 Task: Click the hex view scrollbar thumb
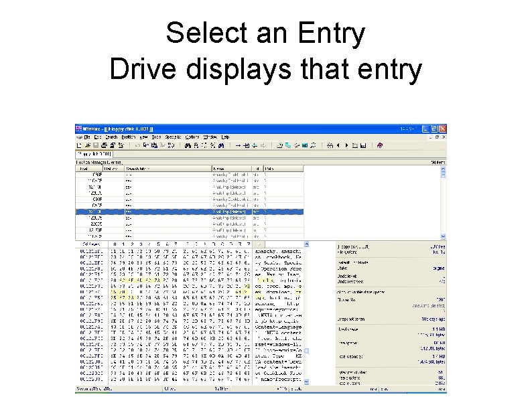306,351
